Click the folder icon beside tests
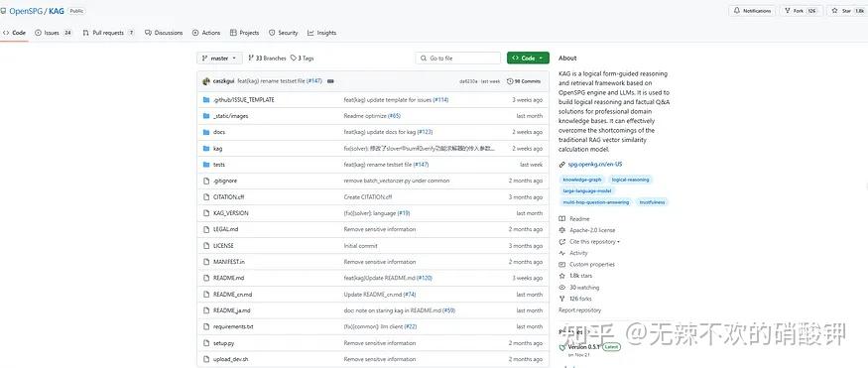Viewport: 868px width, 368px height. click(x=206, y=165)
